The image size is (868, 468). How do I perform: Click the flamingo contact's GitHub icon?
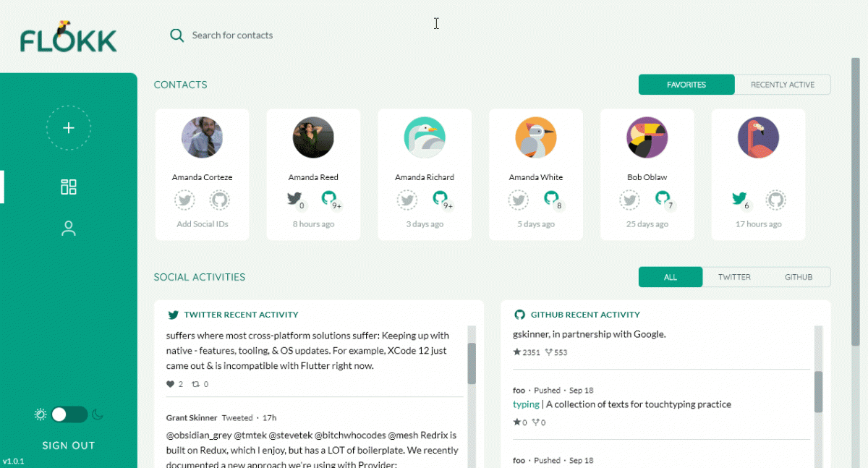[x=776, y=200]
